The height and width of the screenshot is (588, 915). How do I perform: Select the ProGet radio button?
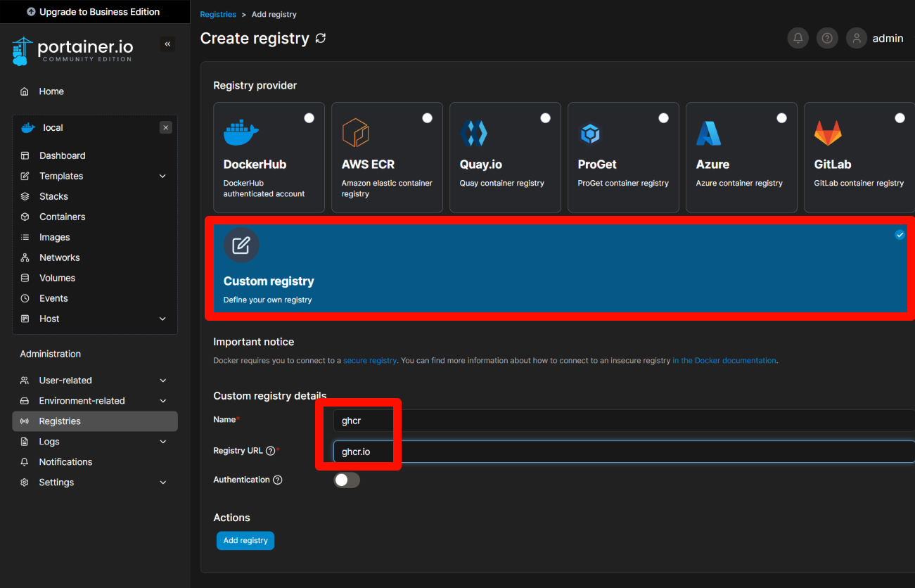[x=663, y=118]
